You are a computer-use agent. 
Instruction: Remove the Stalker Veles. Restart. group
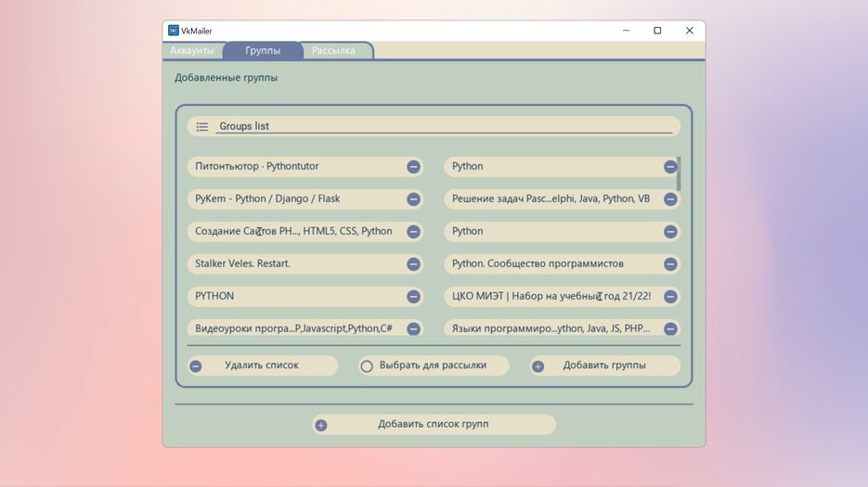pos(413,264)
